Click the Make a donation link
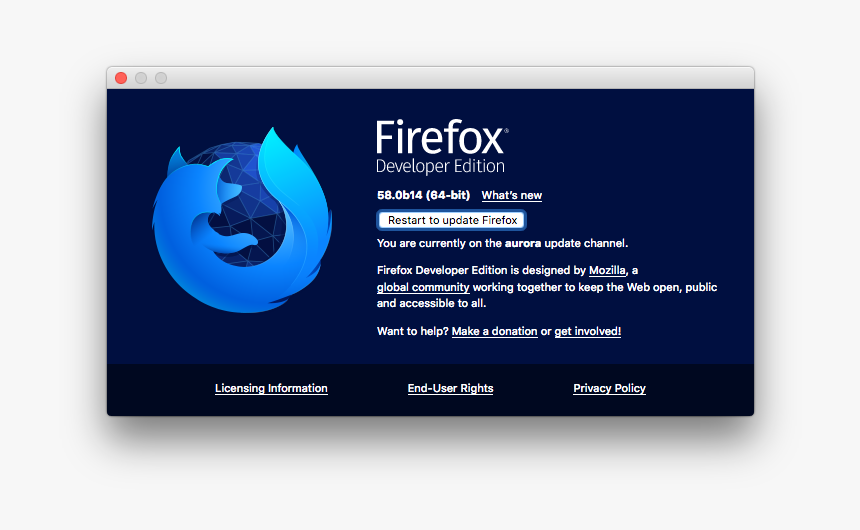 point(494,331)
